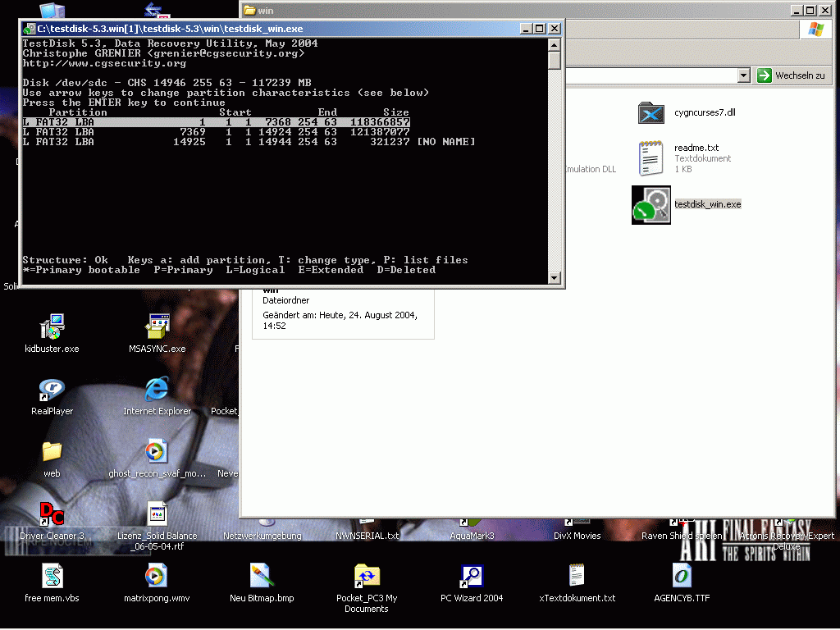The image size is (840, 630).
Task: Click the NWNSERIAL.txt desktop label
Action: (367, 536)
